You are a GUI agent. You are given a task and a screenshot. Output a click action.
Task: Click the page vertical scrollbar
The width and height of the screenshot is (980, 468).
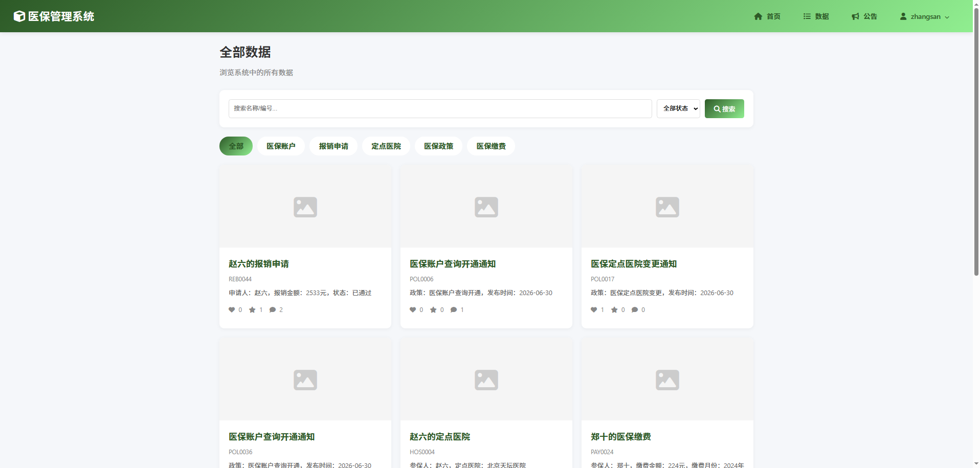[976, 142]
